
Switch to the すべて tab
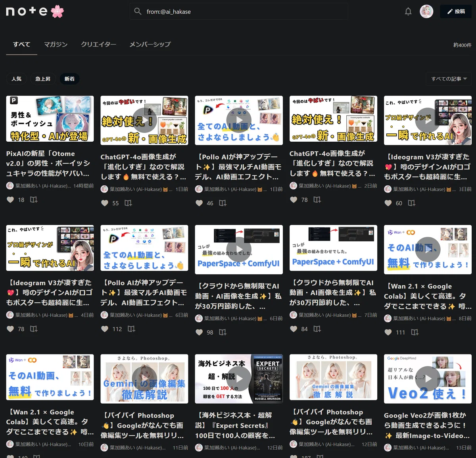pos(21,44)
